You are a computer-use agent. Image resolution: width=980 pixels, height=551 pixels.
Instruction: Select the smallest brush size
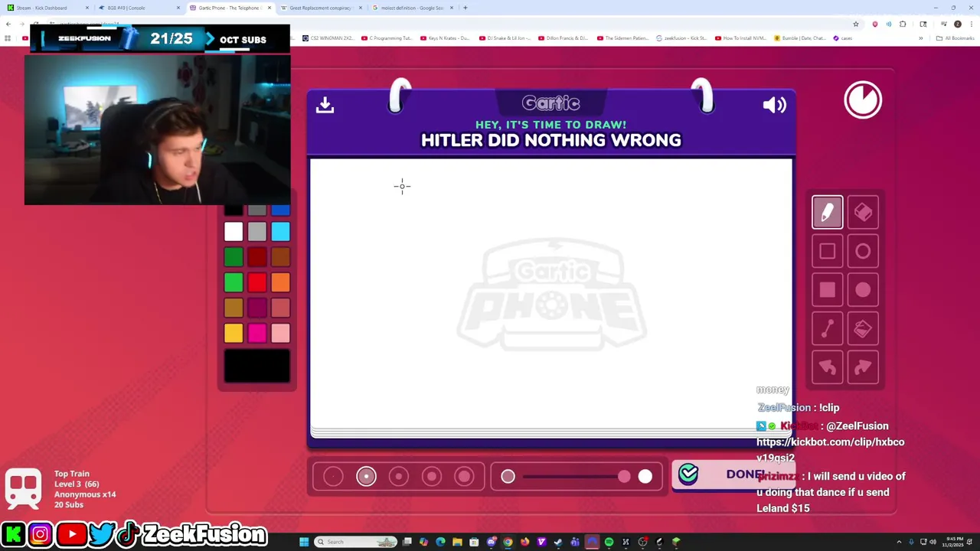pyautogui.click(x=333, y=476)
